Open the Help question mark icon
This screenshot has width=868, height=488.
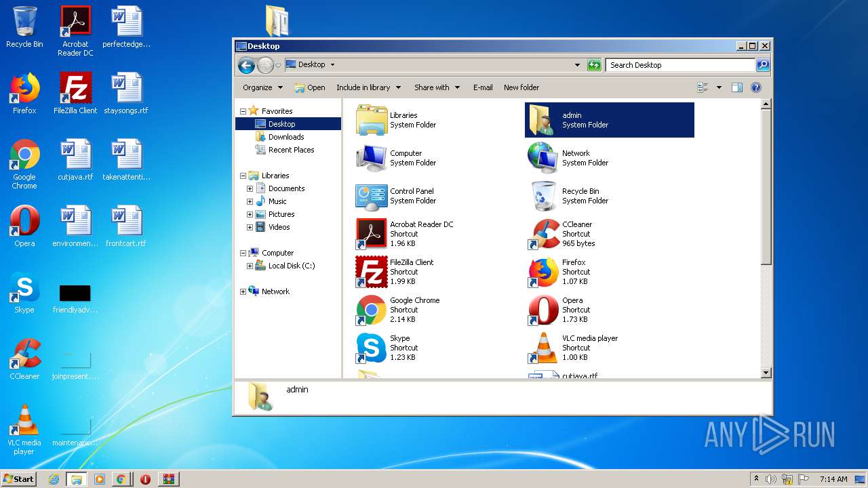(x=756, y=87)
